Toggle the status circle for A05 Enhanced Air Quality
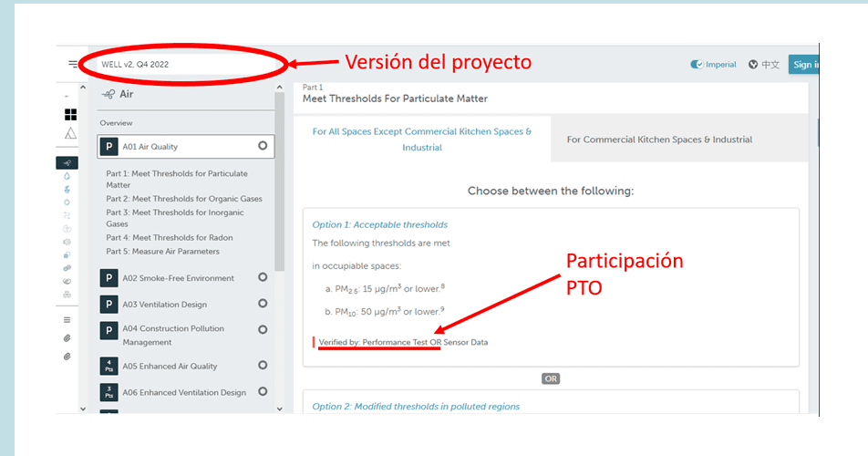This screenshot has width=868, height=456. [x=263, y=365]
